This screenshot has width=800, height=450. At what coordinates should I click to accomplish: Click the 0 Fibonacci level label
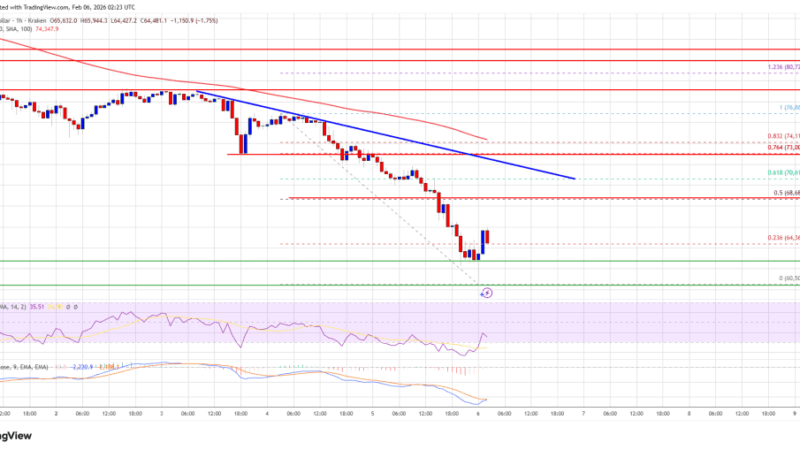coord(789,278)
